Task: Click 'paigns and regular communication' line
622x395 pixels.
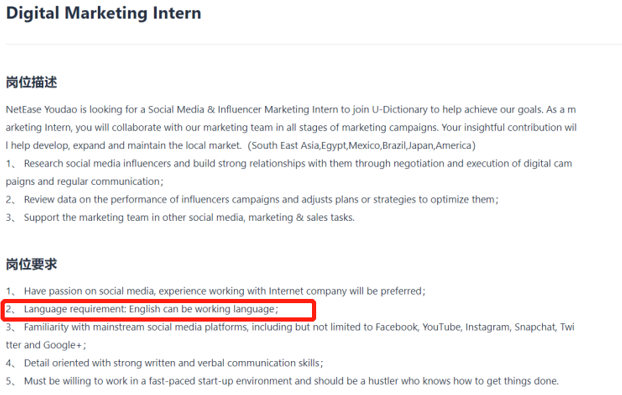Action: (84, 182)
